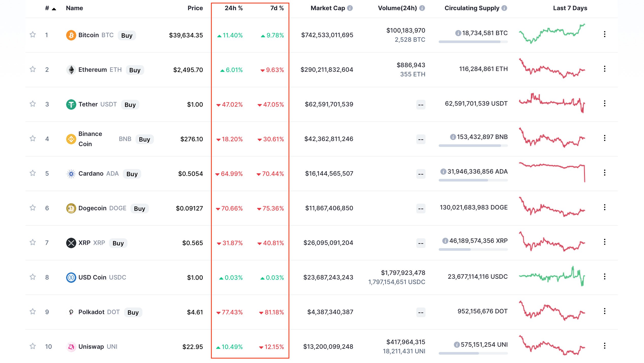Viewport: 644px width, 363px height.
Task: Click the Buy button for Polkadot
Action: (133, 312)
